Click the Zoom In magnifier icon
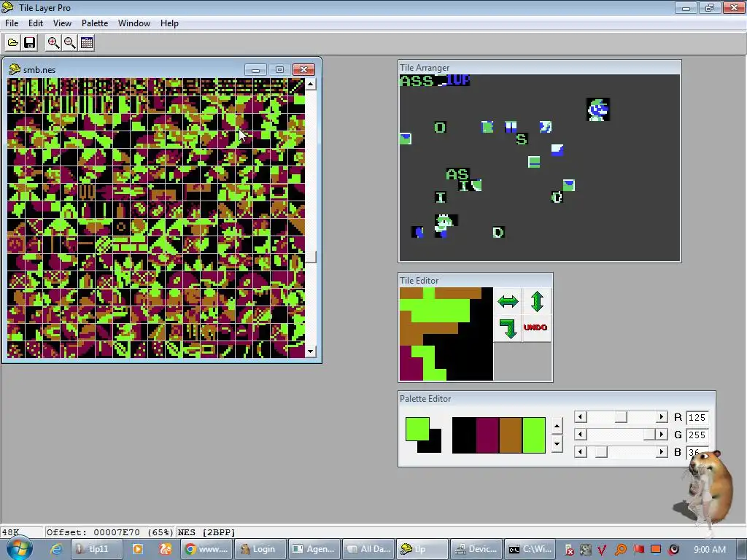 click(x=53, y=43)
